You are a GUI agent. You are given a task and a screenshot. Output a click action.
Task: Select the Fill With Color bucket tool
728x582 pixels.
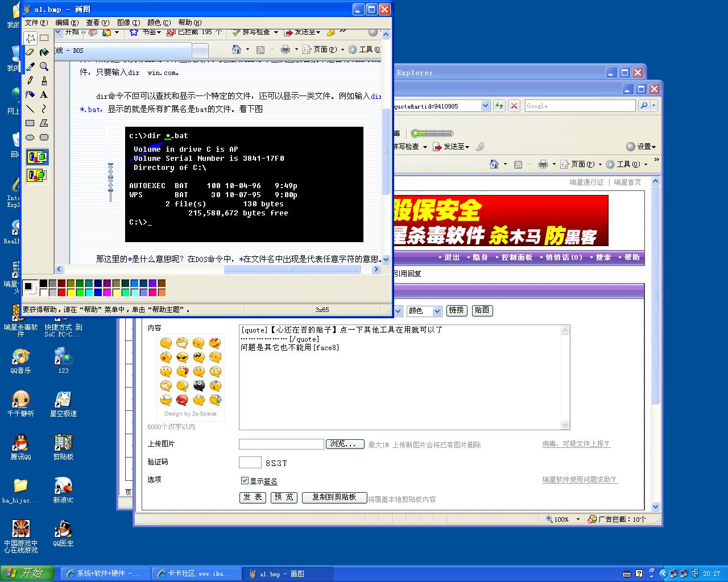pos(44,52)
